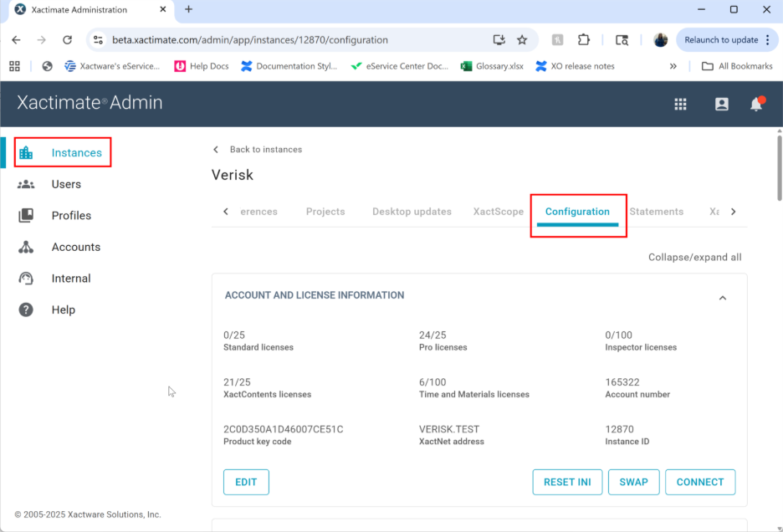
Task: View site information icon in address bar
Action: pos(99,40)
